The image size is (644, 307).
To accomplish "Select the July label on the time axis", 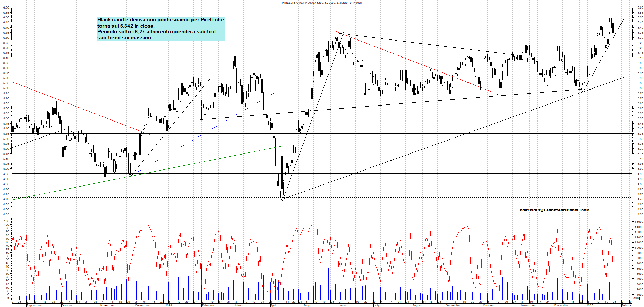I will pyautogui.click(x=377, y=305).
